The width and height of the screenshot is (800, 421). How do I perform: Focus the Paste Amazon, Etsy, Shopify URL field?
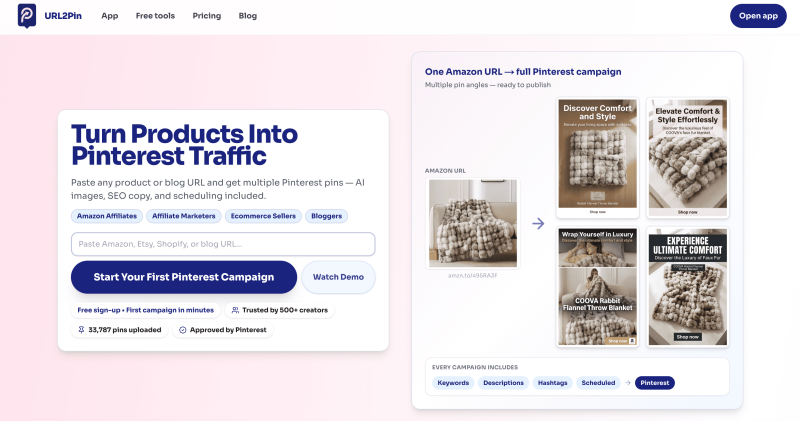coord(223,244)
